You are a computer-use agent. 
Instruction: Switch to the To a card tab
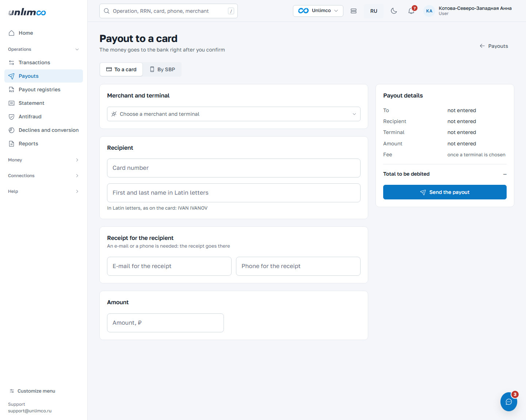(x=121, y=69)
